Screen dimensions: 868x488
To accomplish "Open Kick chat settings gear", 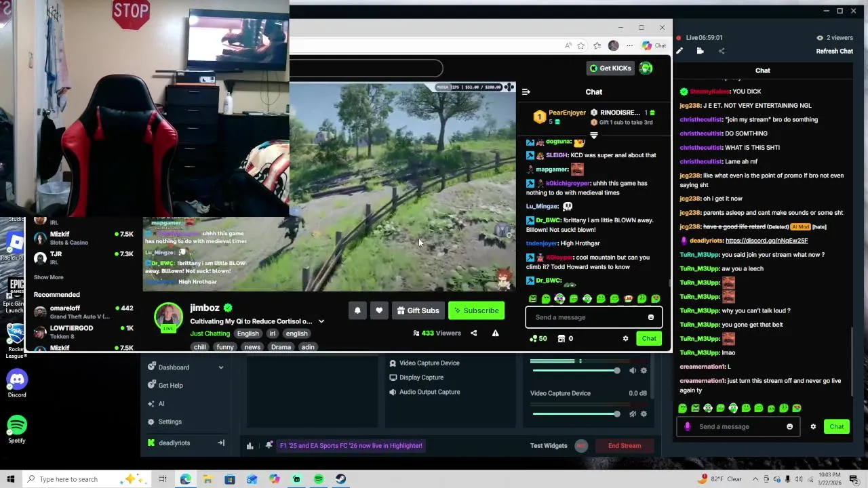I will (625, 338).
